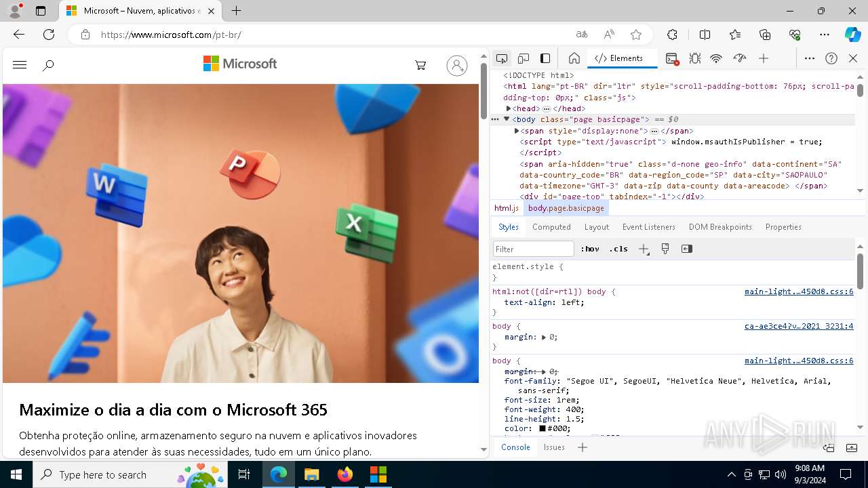This screenshot has width=868, height=488.
Task: Open the black #000 color swatch
Action: pyautogui.click(x=542, y=428)
